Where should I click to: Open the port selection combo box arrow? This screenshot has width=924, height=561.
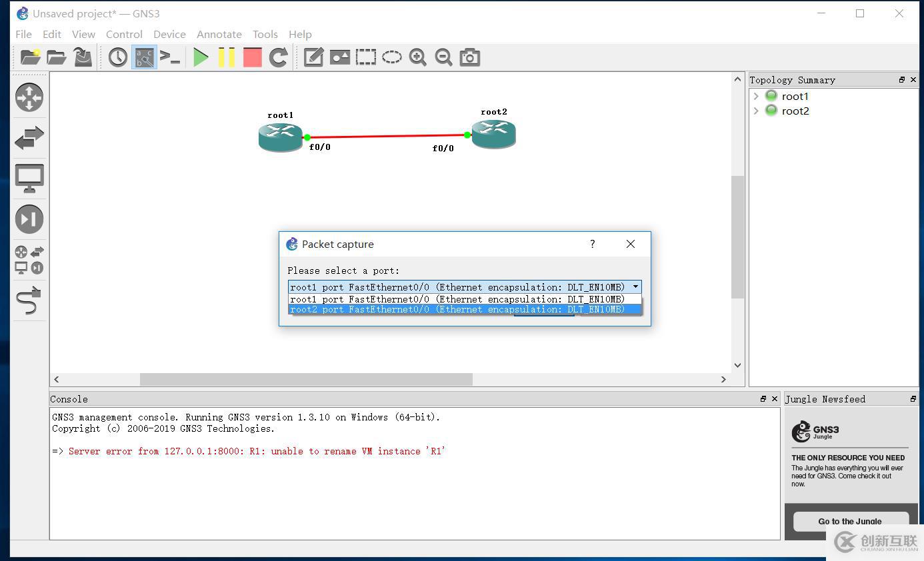[635, 287]
